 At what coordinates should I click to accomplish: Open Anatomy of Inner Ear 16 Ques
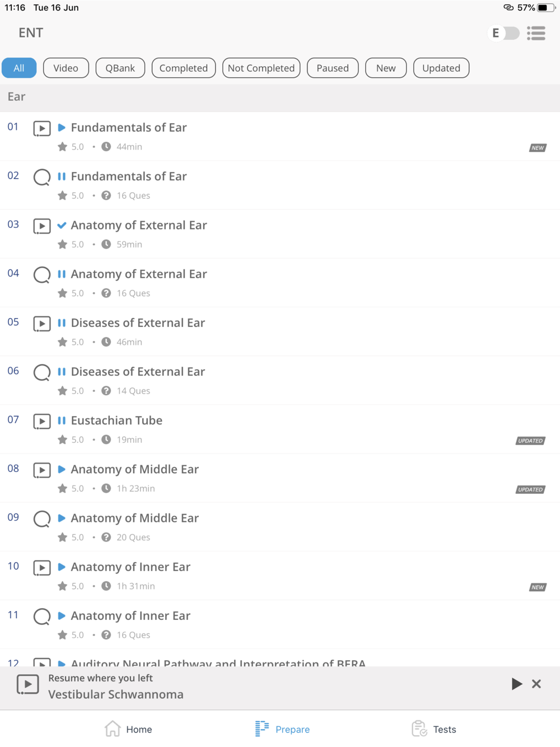280,624
